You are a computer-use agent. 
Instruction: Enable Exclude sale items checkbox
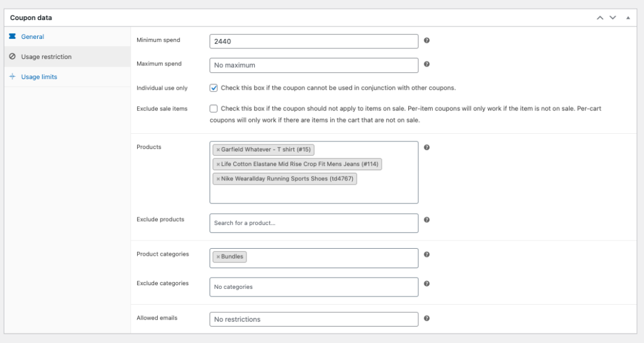click(x=214, y=108)
